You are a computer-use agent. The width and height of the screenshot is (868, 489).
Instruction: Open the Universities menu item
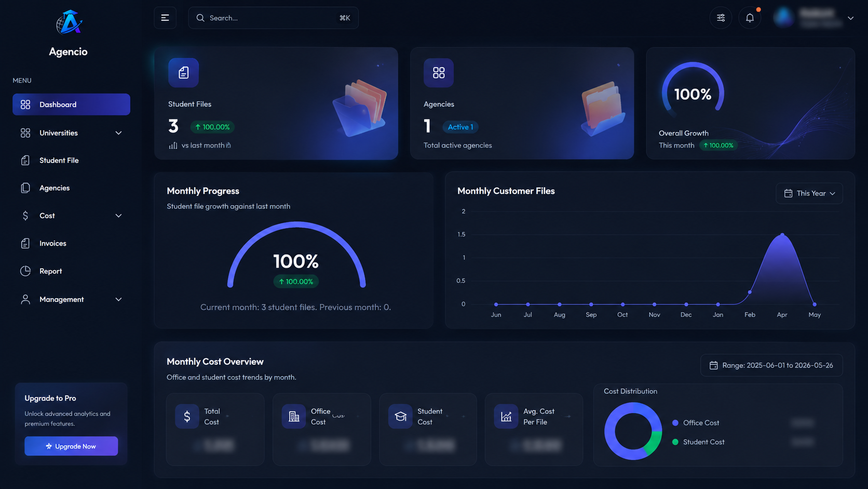[x=71, y=133]
